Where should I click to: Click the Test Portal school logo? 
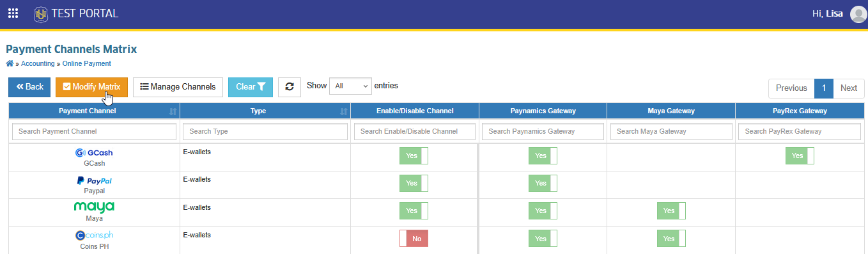tap(41, 13)
